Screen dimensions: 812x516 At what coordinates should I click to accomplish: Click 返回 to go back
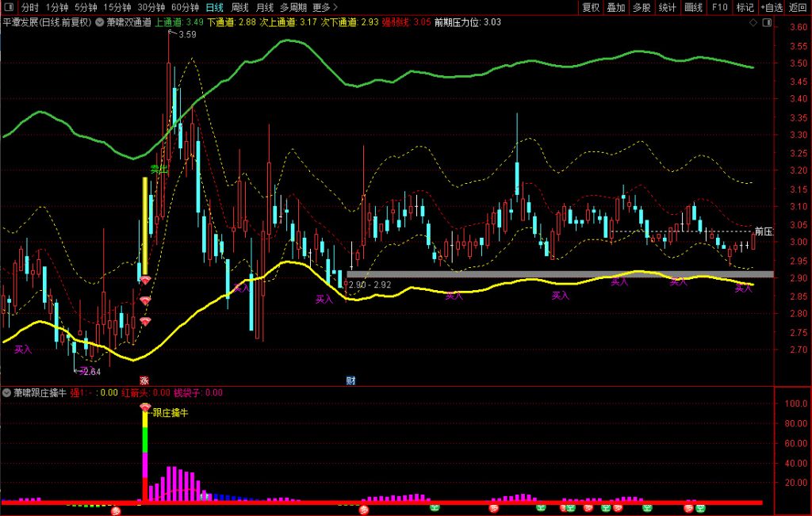799,7
